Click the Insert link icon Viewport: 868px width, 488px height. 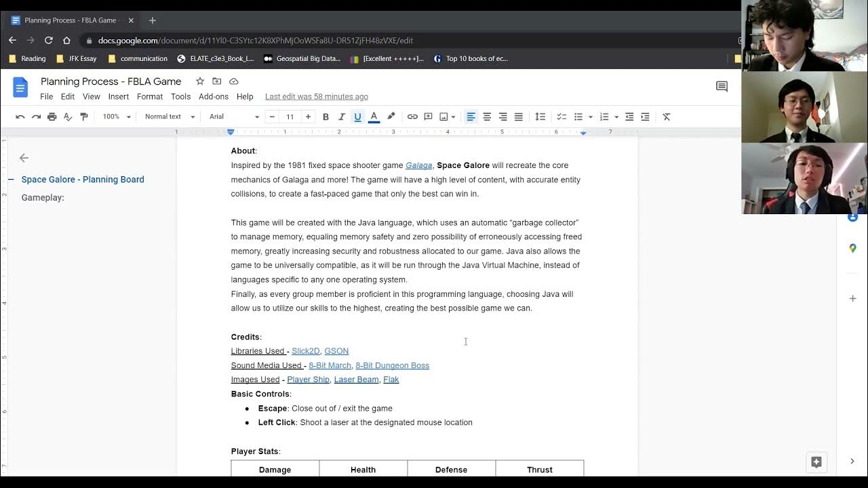412,117
